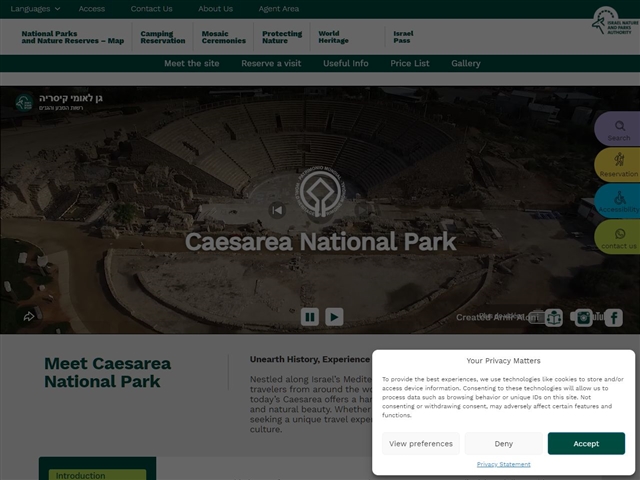The height and width of the screenshot is (480, 640).
Task: Pause the hero video
Action: pos(310,317)
